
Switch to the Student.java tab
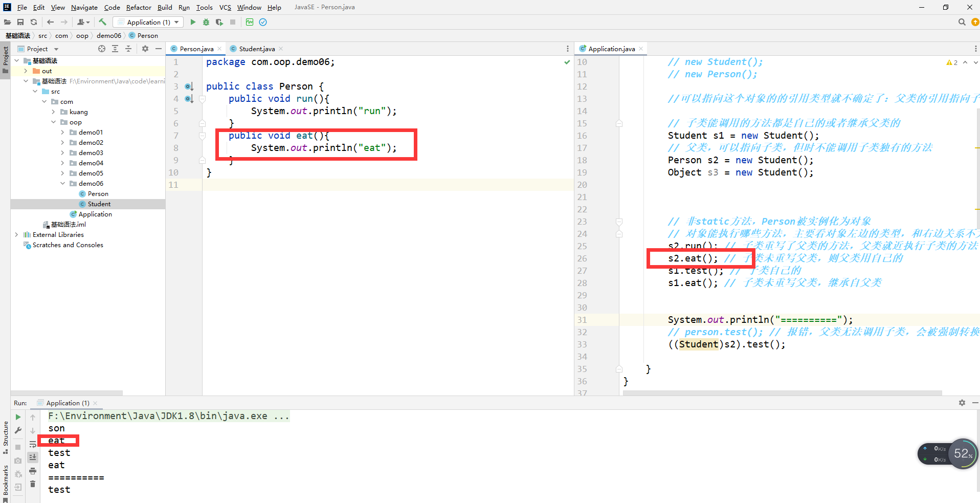pos(257,49)
